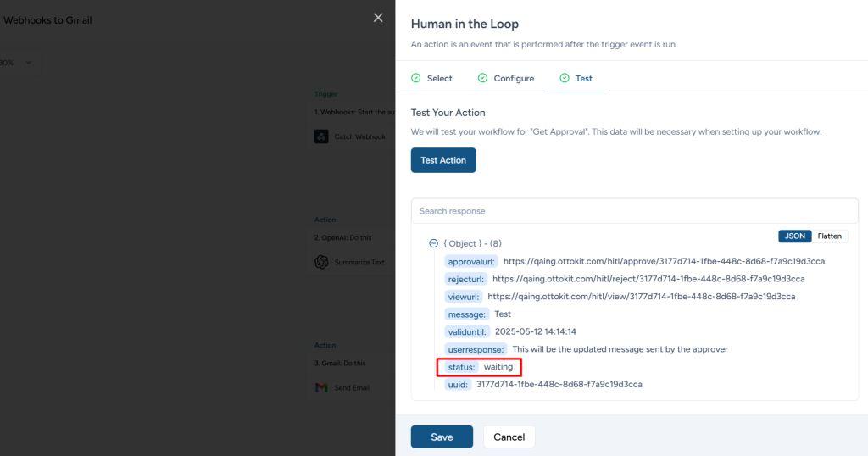Focus the Search response field
The image size is (868, 456).
(x=634, y=211)
